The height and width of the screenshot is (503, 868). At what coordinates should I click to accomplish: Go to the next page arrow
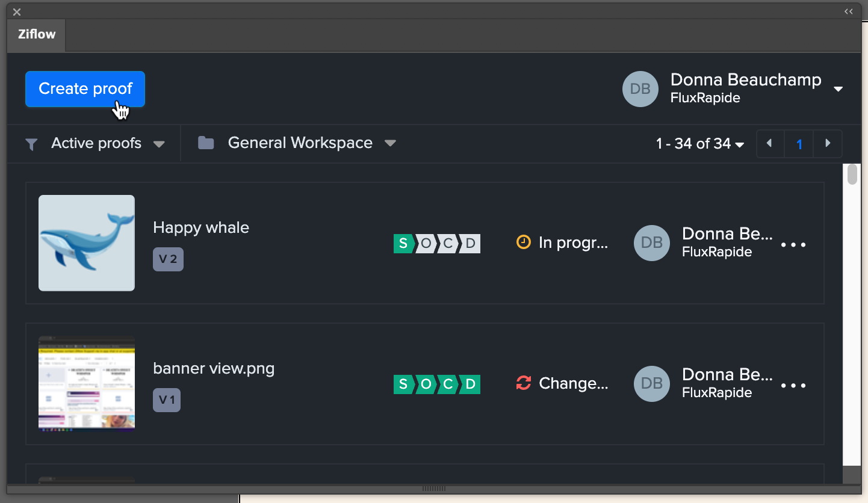point(828,144)
